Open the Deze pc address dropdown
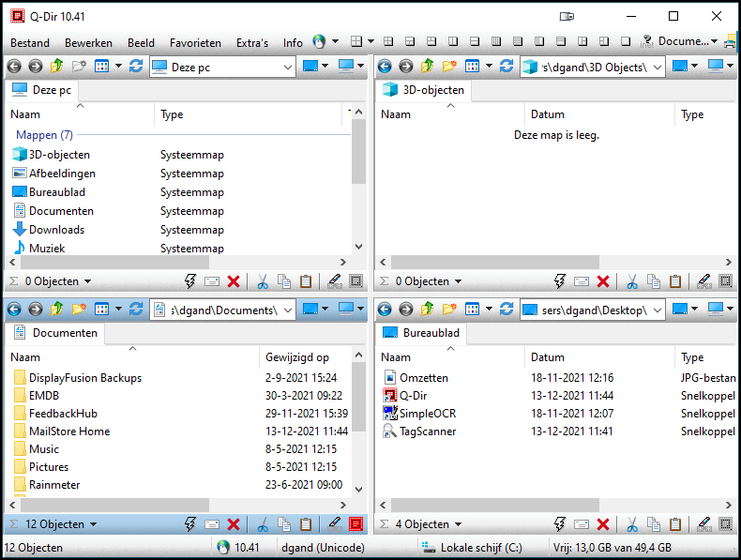This screenshot has height=560, width=741. click(x=287, y=68)
